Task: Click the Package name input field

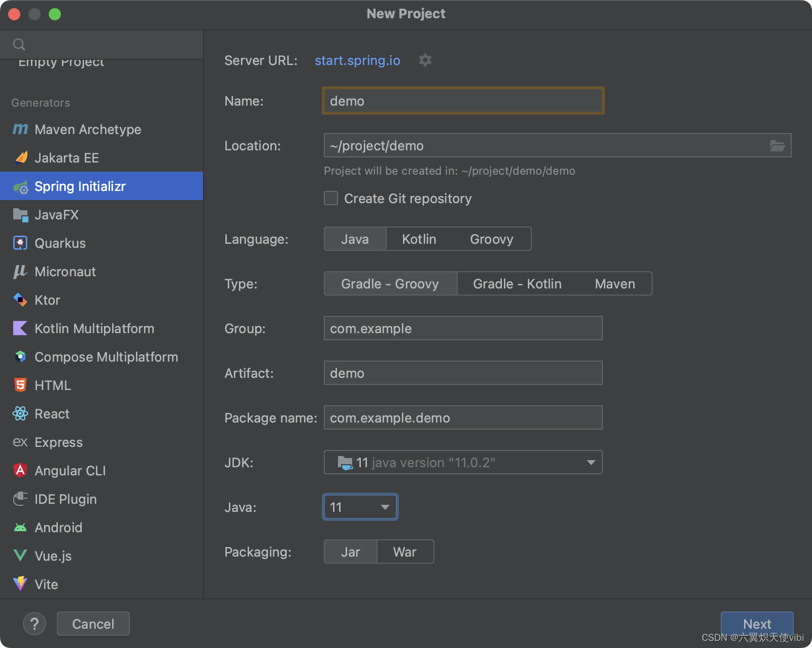Action: click(x=463, y=417)
